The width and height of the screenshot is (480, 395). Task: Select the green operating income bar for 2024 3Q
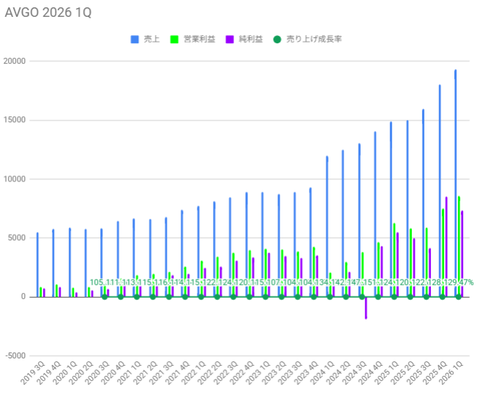click(362, 275)
